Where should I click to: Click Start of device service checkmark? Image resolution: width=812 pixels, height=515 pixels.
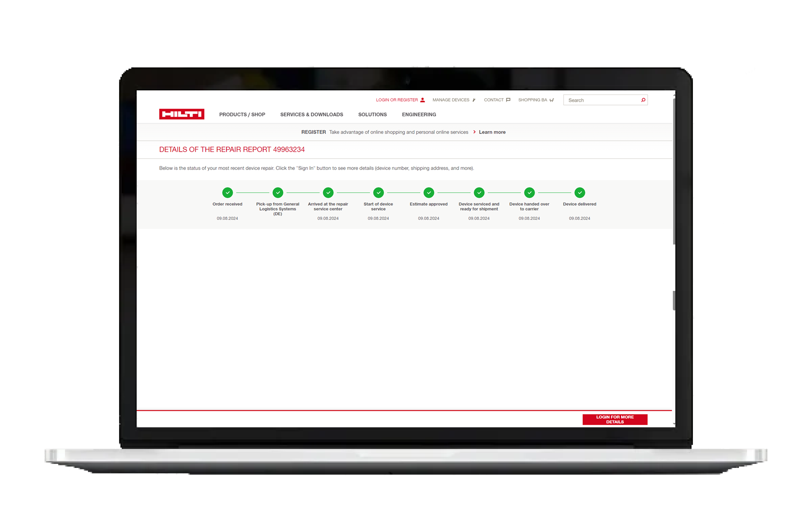tap(378, 193)
